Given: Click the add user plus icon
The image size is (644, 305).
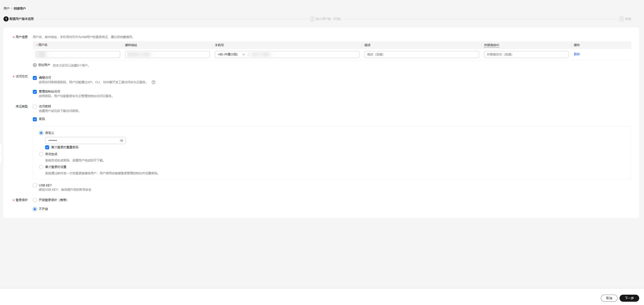Looking at the screenshot, I should click(35, 65).
